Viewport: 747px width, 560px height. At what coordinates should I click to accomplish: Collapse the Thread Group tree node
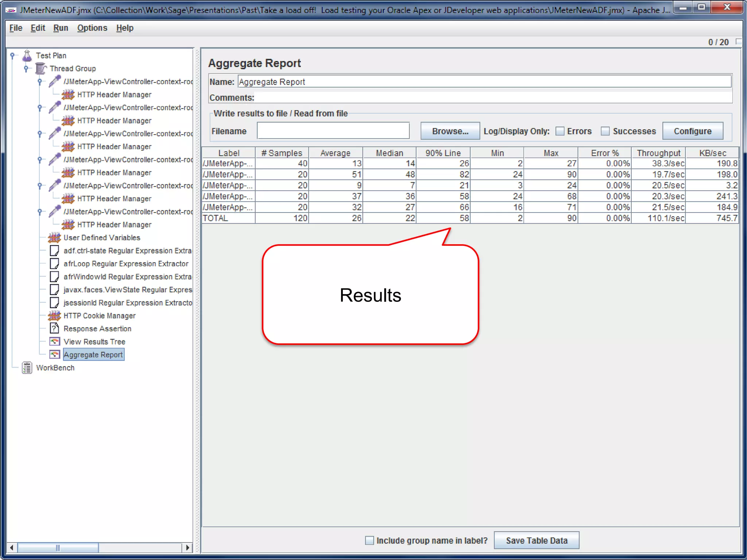(x=26, y=69)
